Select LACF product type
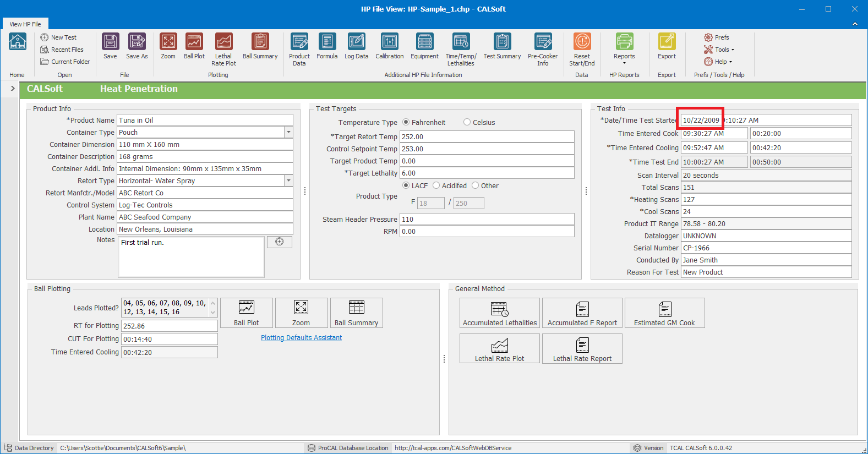 pos(406,185)
